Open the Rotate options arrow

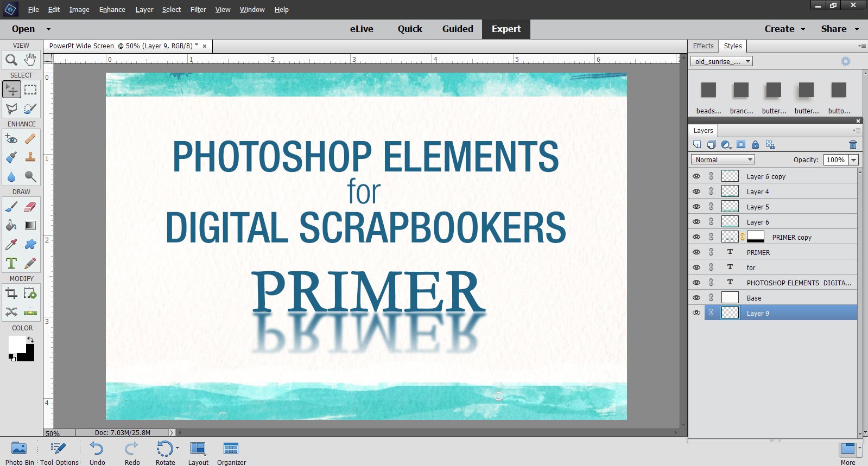[178, 448]
